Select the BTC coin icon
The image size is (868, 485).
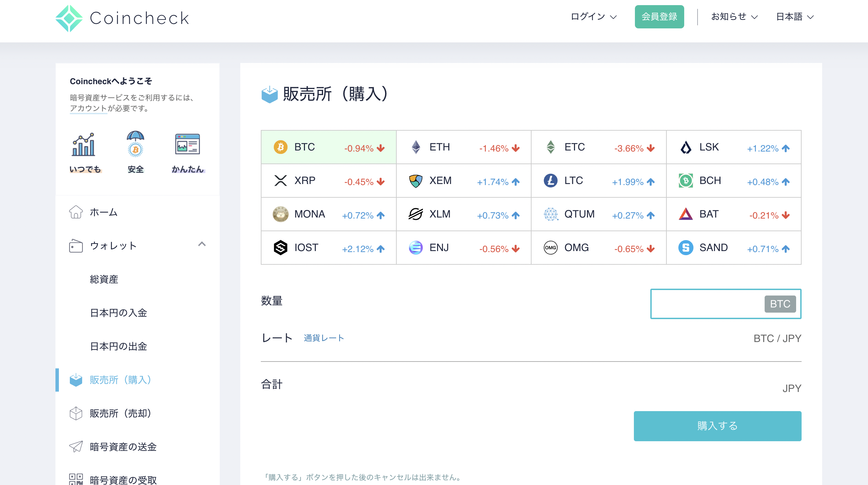(280, 147)
